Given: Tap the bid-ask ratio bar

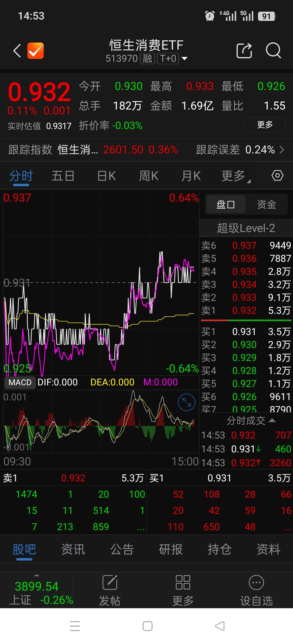Looking at the screenshot, I should [x=246, y=320].
